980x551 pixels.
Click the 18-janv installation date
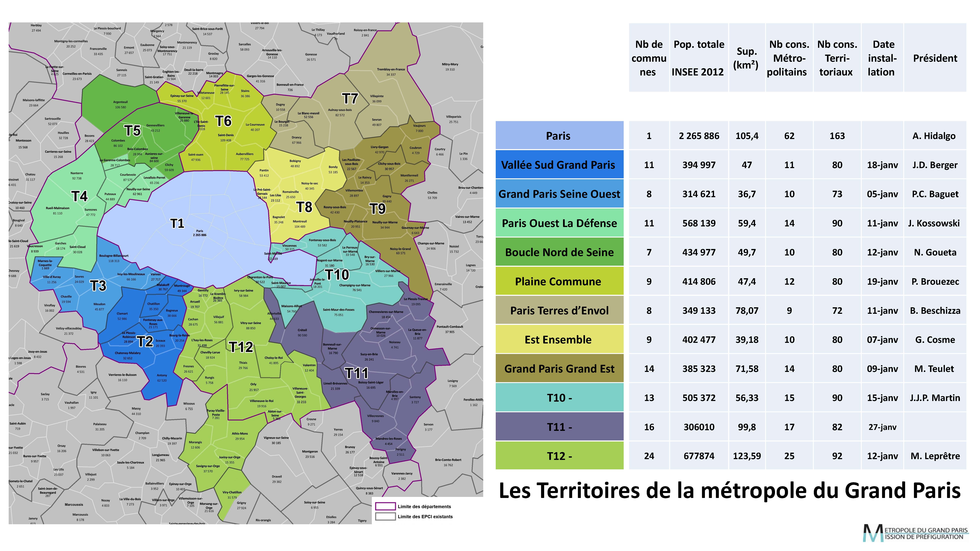pos(882,165)
